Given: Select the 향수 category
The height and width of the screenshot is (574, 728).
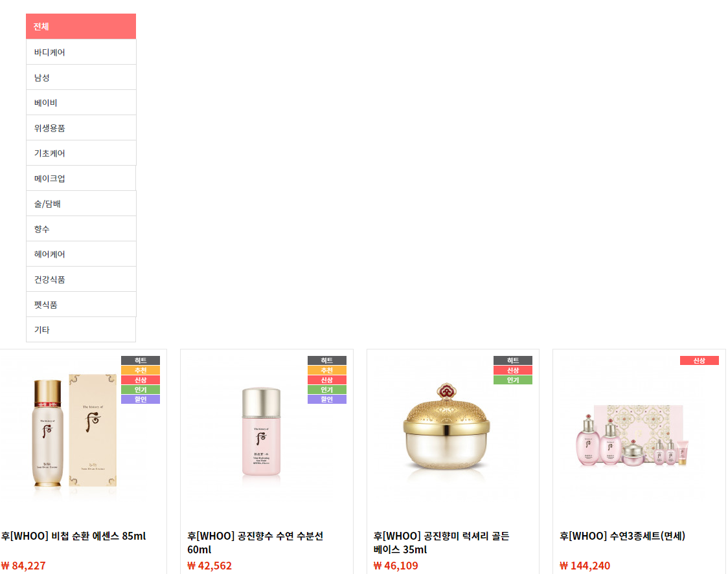Looking at the screenshot, I should [81, 229].
